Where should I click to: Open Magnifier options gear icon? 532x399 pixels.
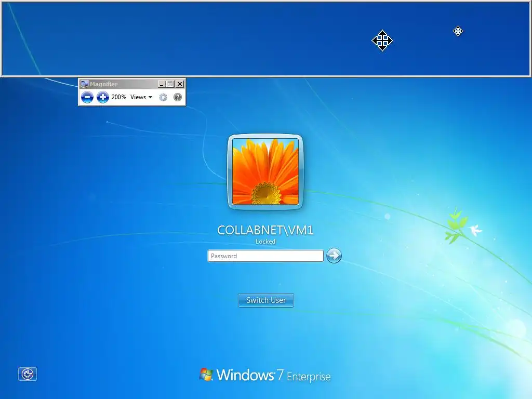pyautogui.click(x=163, y=97)
